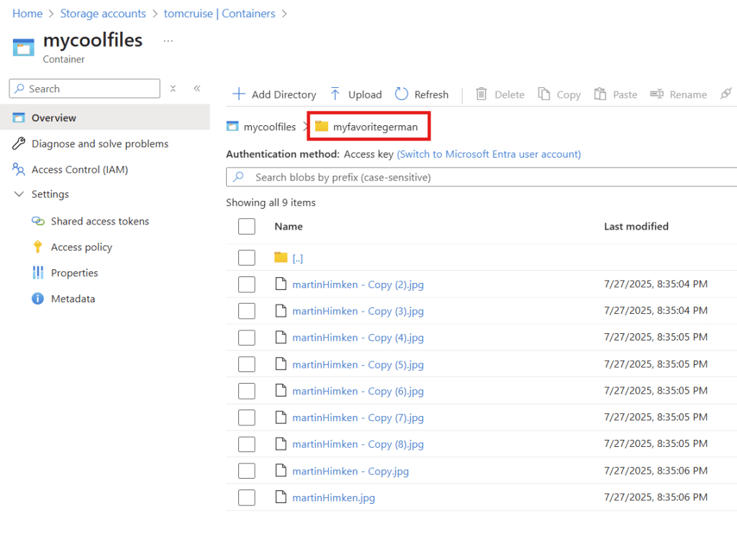
Task: Select the checkbox for martinHimken - Copy (2).jpg
Action: 247,284
